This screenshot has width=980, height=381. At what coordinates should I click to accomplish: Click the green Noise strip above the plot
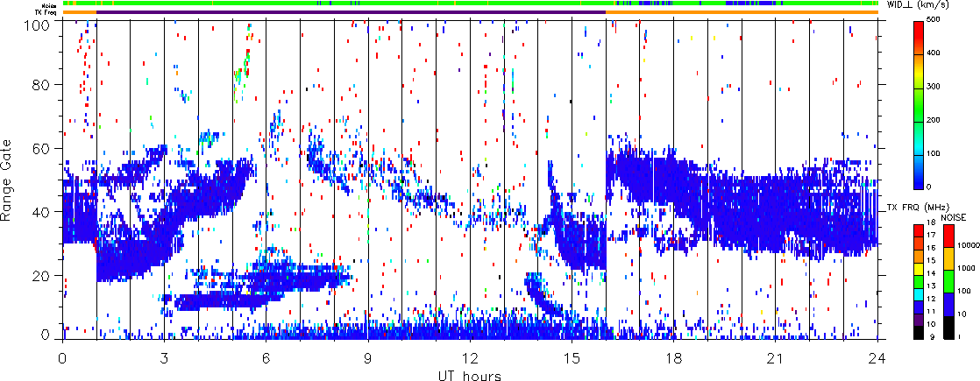click(x=471, y=4)
